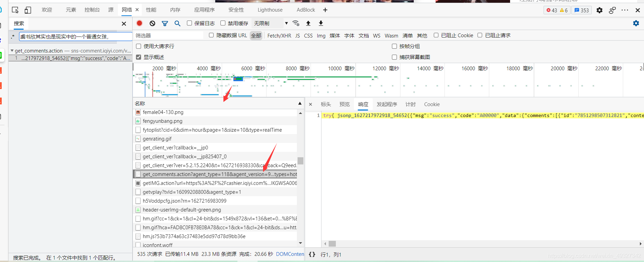Image resolution: width=644 pixels, height=262 pixels.
Task: Open DevTools settings gear
Action: tap(599, 10)
